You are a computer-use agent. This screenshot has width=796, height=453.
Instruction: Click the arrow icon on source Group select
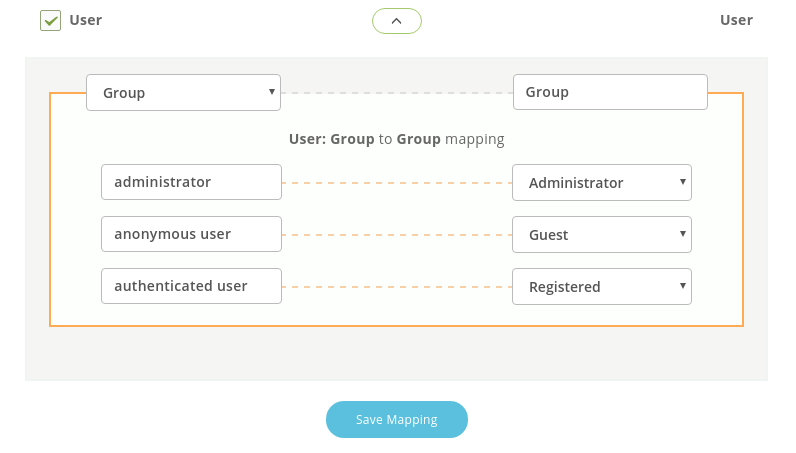tap(272, 92)
